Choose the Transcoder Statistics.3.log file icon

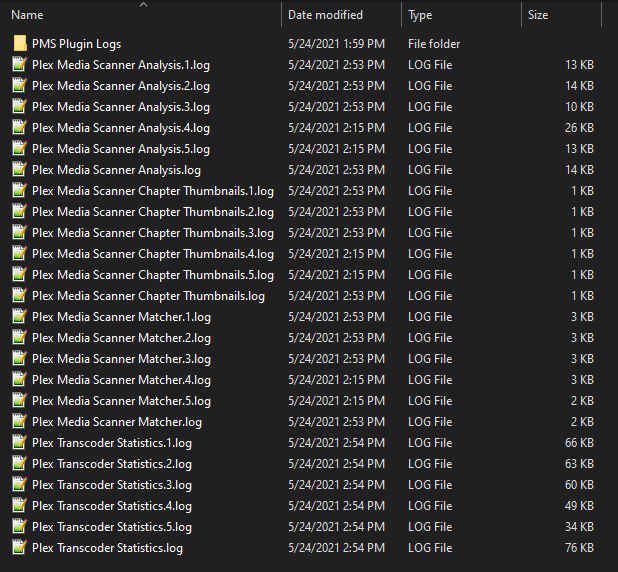pos(20,484)
